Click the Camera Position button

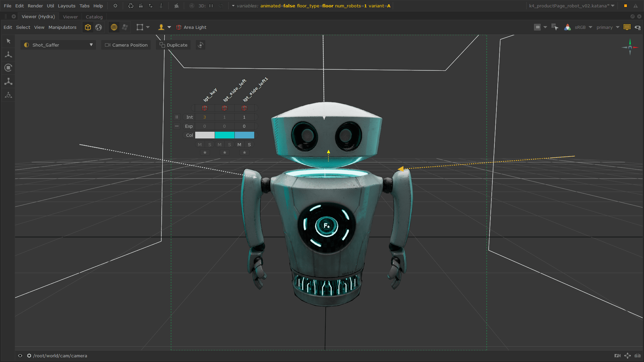126,45
